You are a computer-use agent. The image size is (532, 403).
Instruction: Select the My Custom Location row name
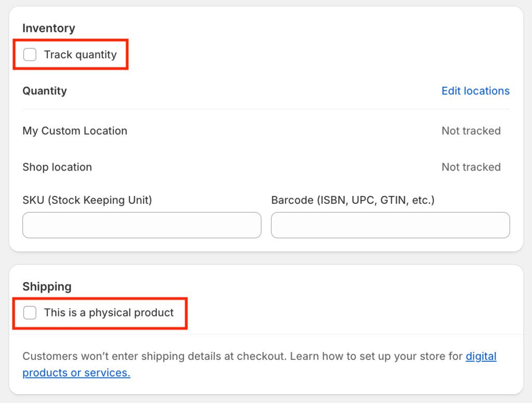tap(75, 131)
